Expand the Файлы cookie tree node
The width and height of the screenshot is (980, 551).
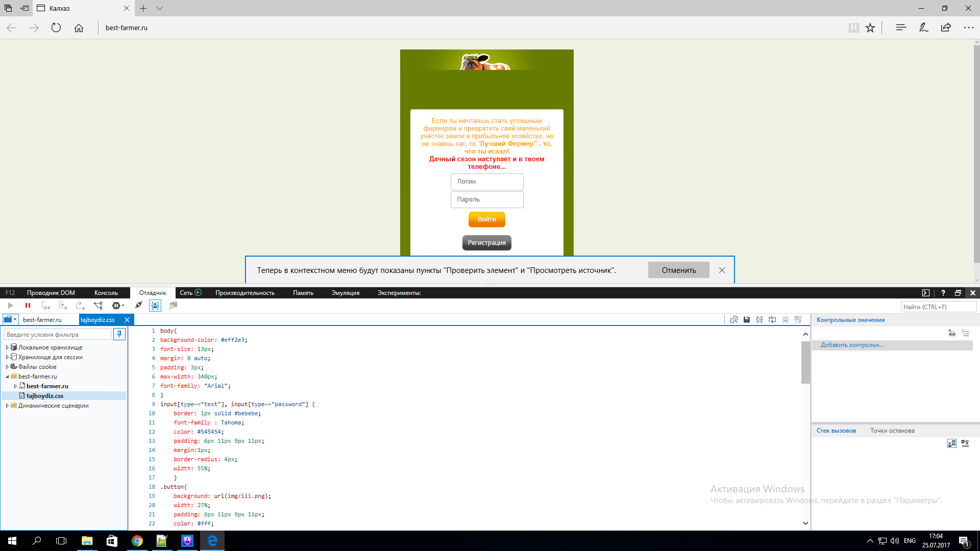point(7,367)
